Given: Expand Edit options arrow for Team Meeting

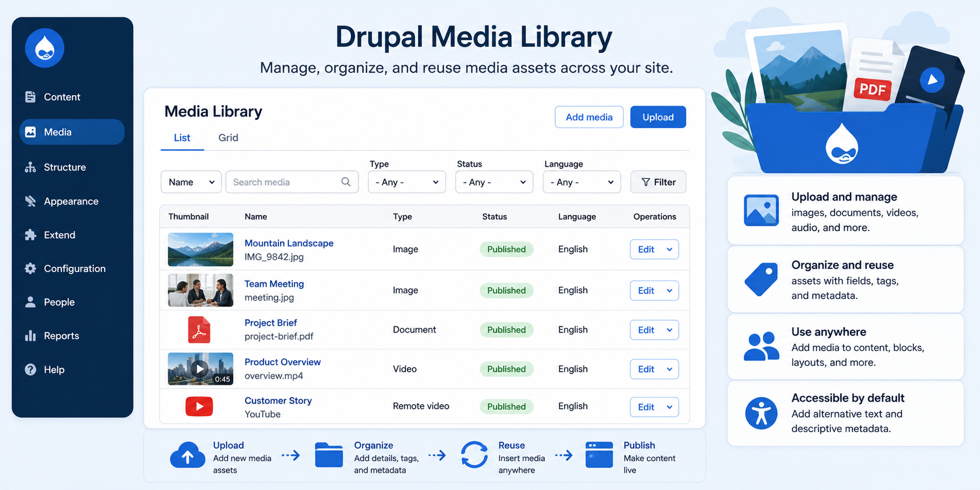Looking at the screenshot, I should [x=670, y=291].
